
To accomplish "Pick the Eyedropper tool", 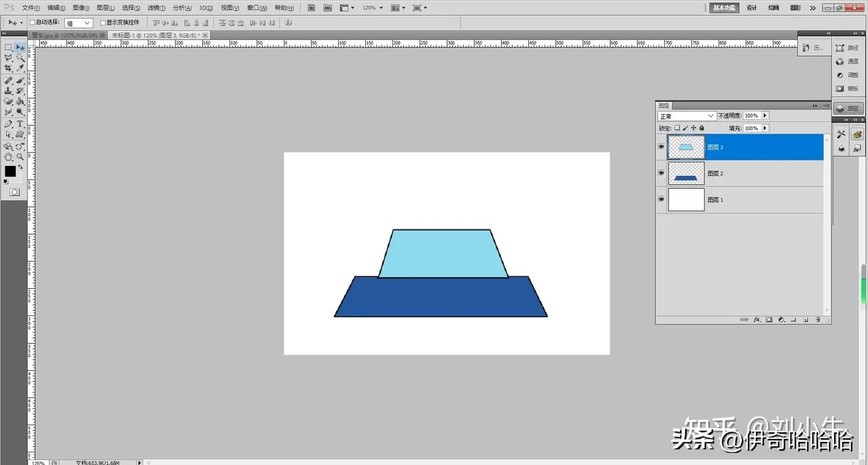I will click(x=20, y=69).
